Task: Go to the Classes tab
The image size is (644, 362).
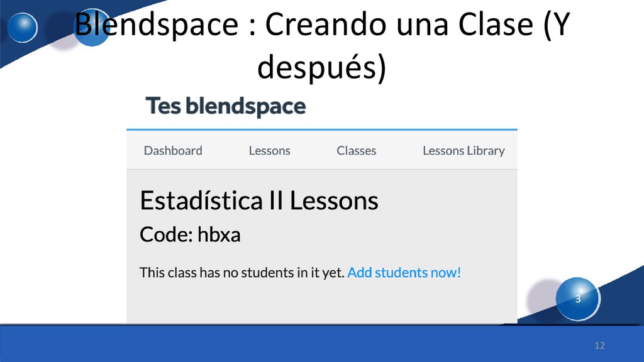Action: tap(356, 151)
